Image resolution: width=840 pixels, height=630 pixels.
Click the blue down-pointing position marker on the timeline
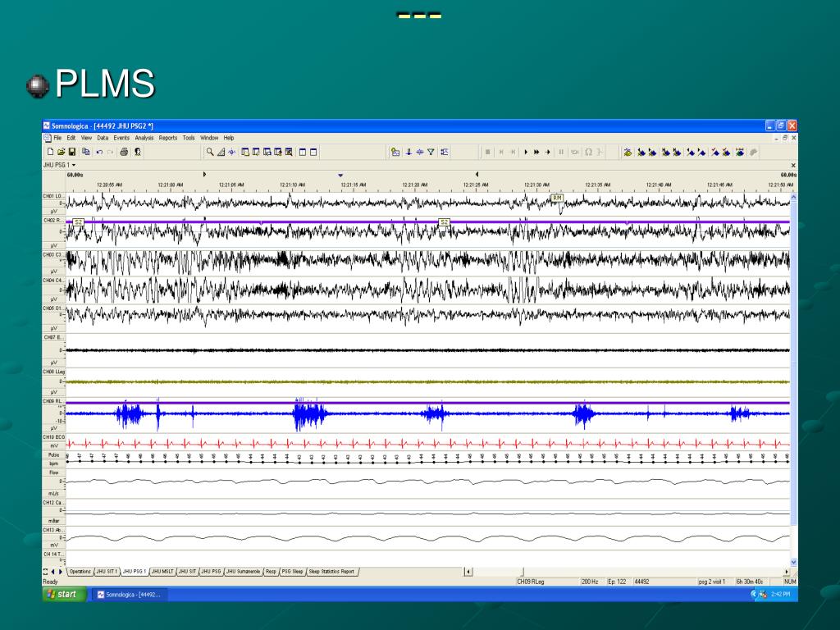(x=340, y=176)
